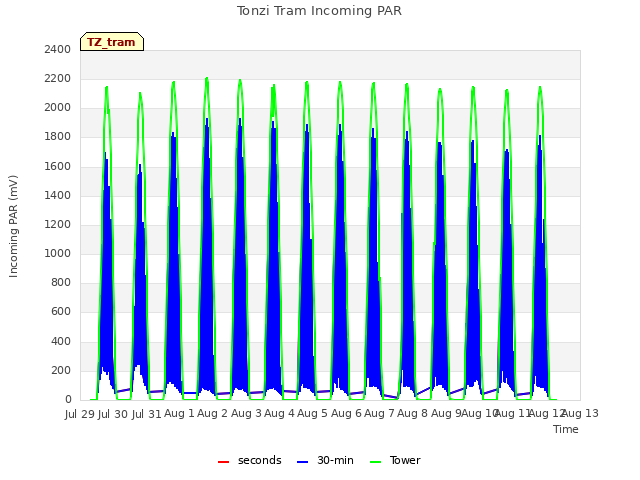This screenshot has height=480, width=640.
Task: Click the Aug 6 x-axis date label
Action: 346,413
